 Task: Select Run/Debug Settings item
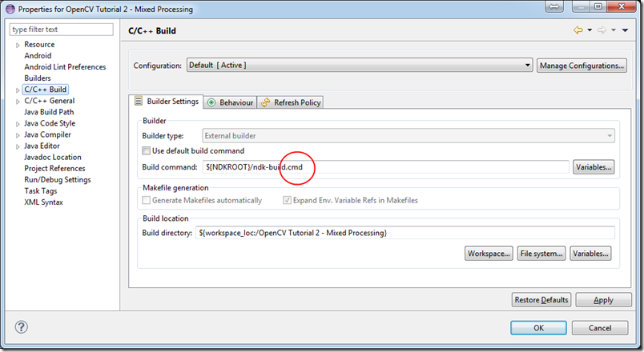58,180
